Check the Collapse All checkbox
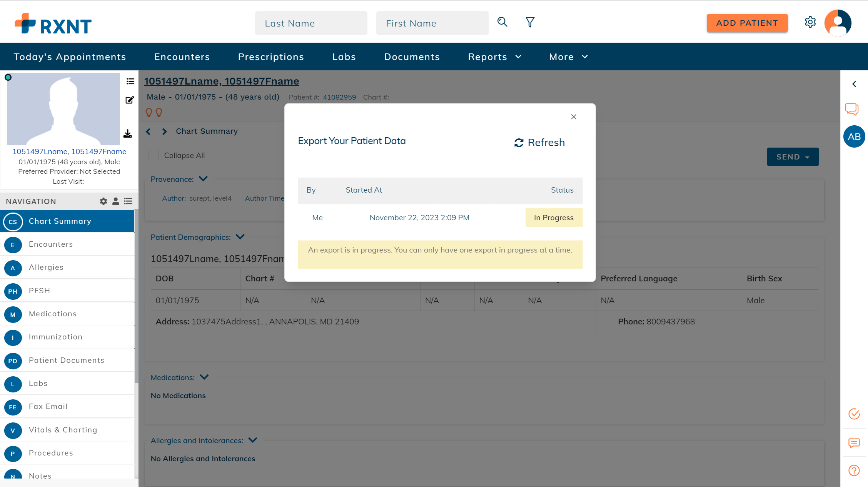Screen dimensions: 868x487 click(x=154, y=155)
